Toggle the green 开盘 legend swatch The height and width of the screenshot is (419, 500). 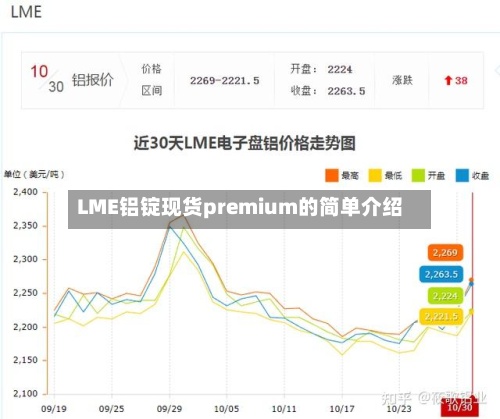click(418, 175)
